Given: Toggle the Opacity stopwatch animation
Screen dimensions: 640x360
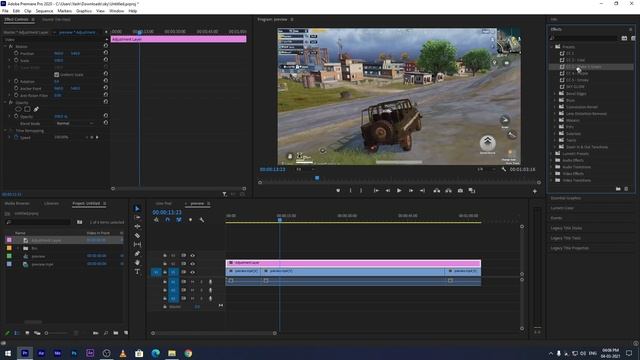Looking at the screenshot, I should click(16, 116).
